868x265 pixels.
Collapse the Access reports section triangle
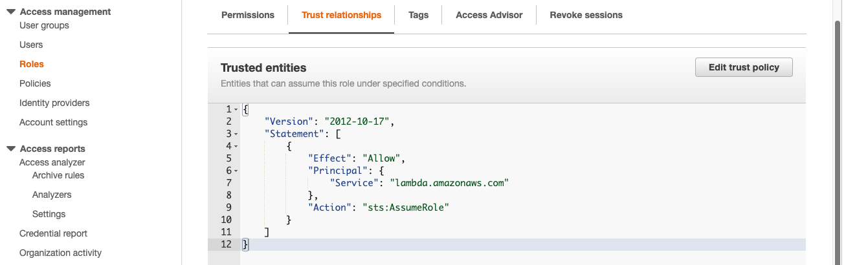[x=11, y=149]
